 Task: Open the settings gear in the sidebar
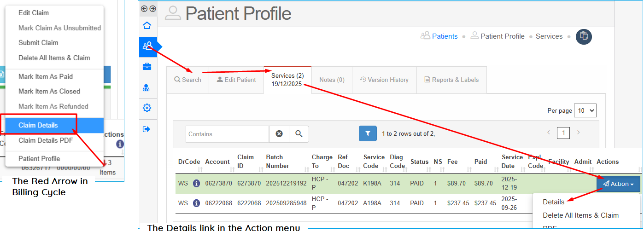click(147, 108)
